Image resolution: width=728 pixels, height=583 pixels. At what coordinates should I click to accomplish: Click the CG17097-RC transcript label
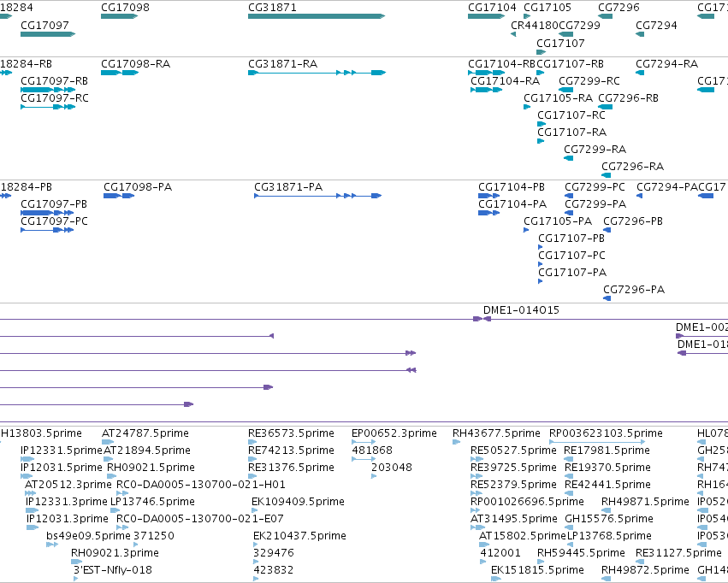(x=55, y=98)
